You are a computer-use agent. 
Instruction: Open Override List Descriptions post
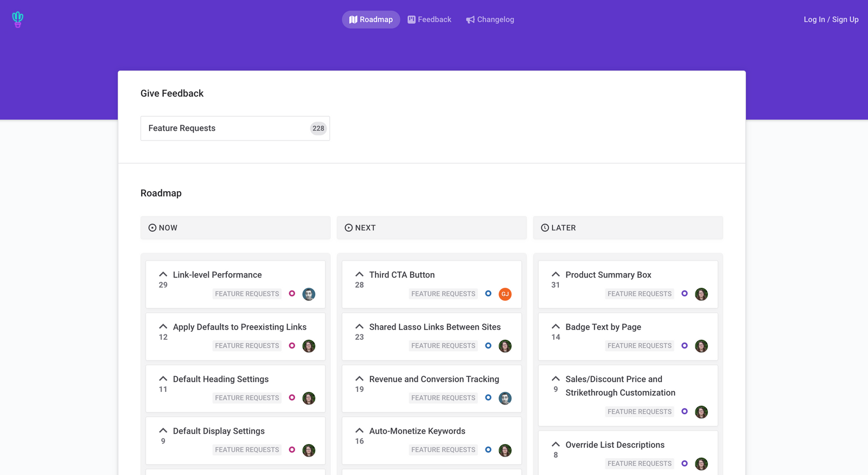[x=615, y=445]
